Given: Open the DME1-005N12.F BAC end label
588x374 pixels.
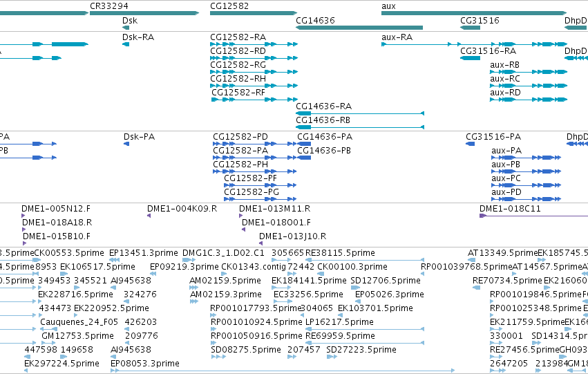Looking at the screenshot, I should point(56,209).
